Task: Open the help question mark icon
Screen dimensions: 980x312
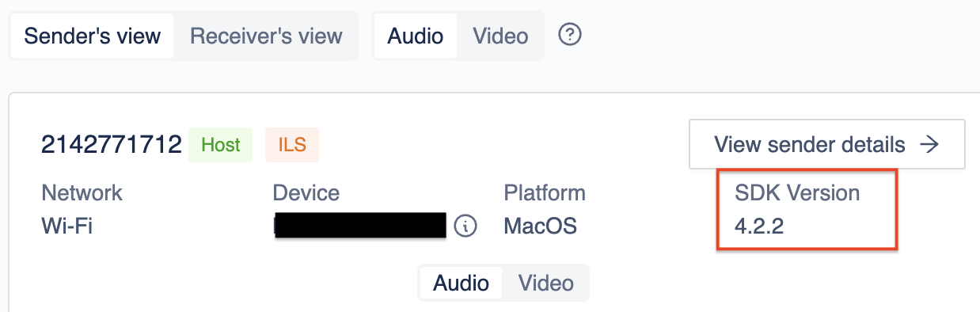Action: pos(570,35)
